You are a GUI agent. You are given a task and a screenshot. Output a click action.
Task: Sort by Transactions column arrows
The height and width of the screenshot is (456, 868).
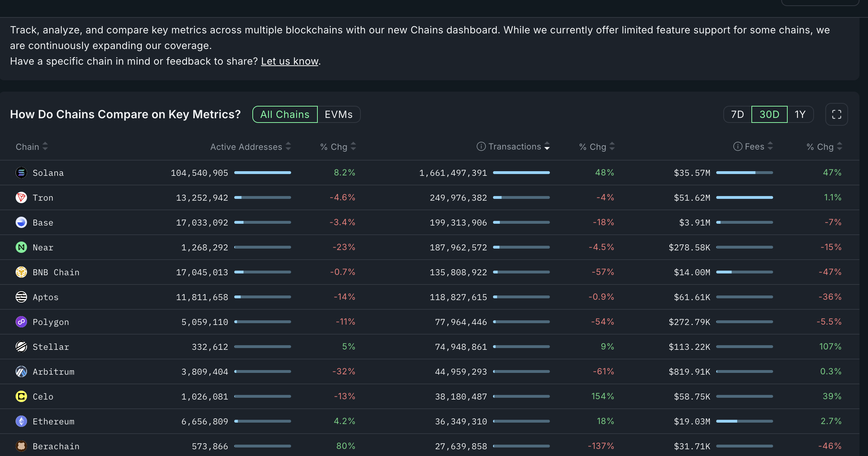(x=547, y=146)
